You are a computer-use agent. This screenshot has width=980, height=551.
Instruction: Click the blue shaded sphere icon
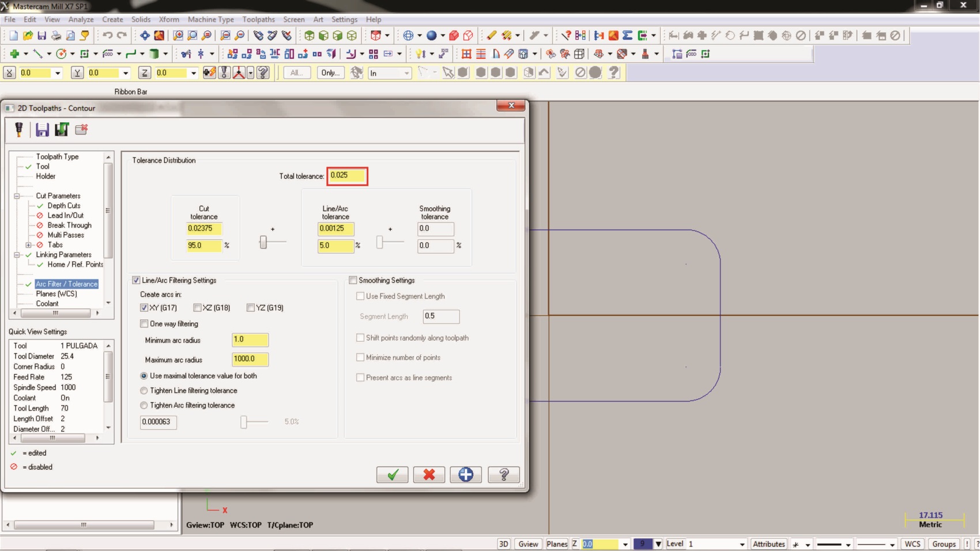(431, 36)
